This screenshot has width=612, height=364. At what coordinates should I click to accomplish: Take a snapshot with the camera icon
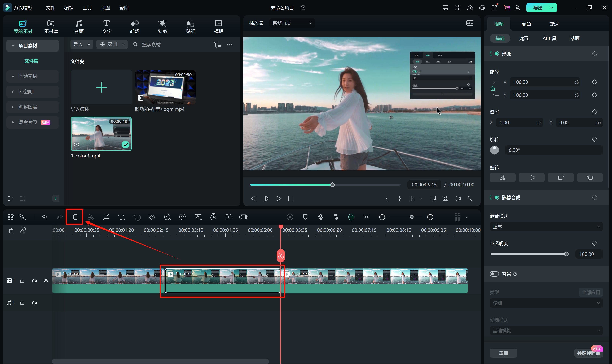445,198
